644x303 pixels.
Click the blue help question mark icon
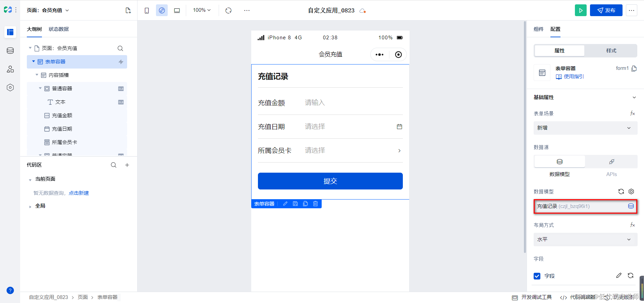tap(10, 291)
